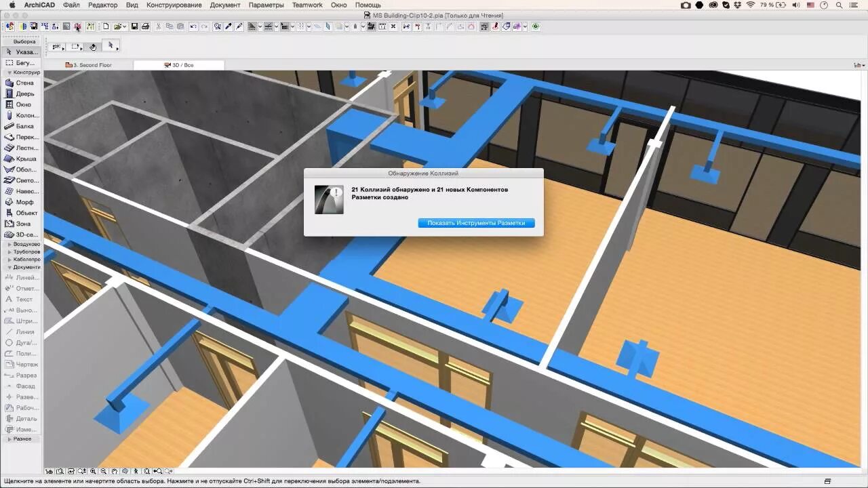
Task: Open the Teamwork menu
Action: 307,5
